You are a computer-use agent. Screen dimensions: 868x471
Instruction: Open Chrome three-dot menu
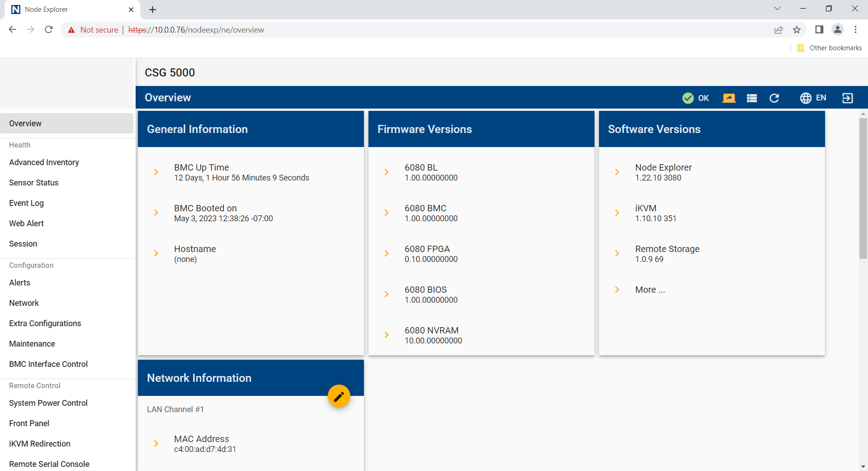(855, 29)
